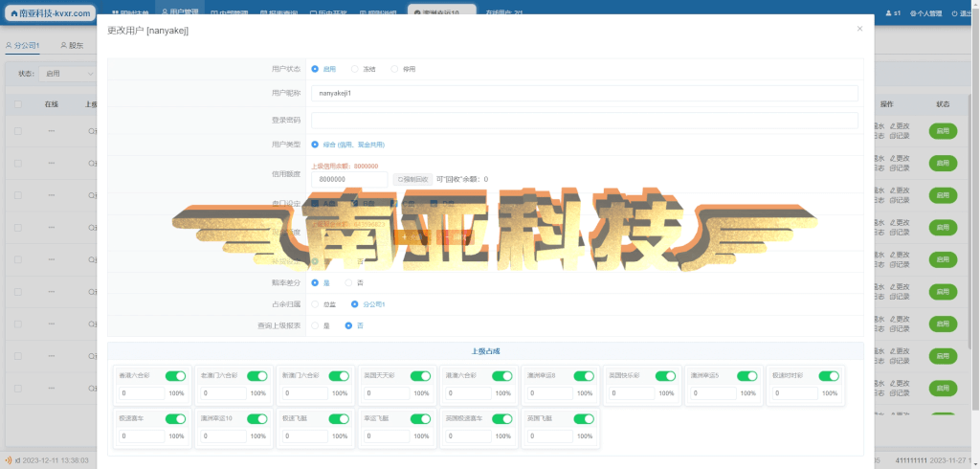Select 综合 (信用、现金共用) user type
980x469 pixels.
tap(315, 145)
